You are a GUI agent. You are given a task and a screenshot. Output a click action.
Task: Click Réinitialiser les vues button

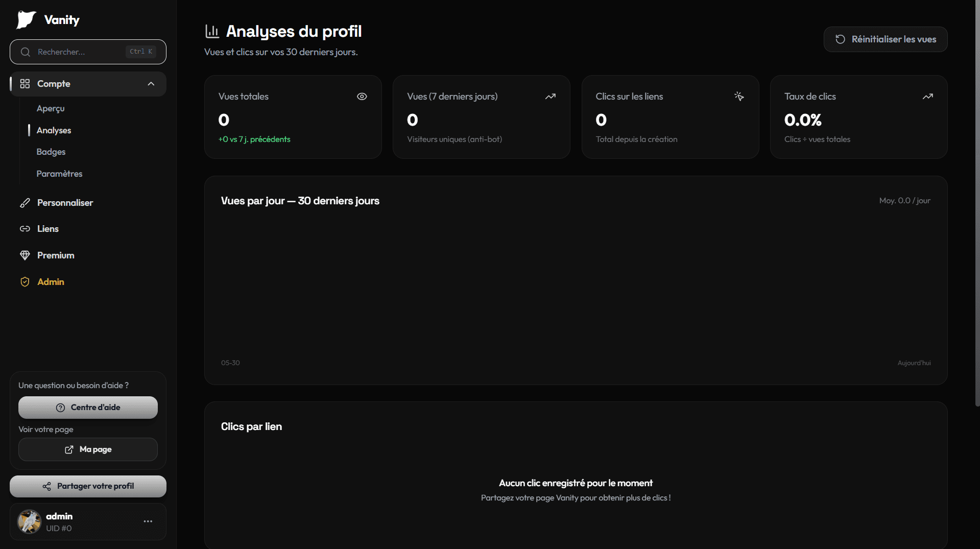(886, 39)
